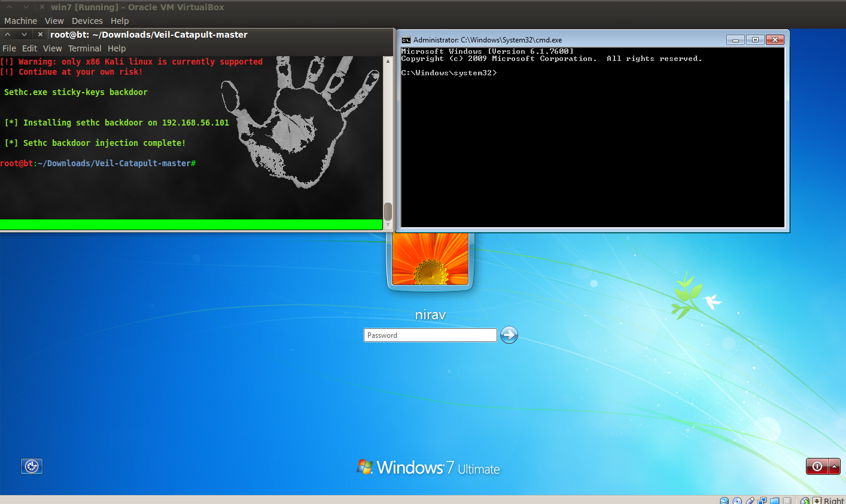
Task: Open the terminal window's View menu
Action: (52, 48)
